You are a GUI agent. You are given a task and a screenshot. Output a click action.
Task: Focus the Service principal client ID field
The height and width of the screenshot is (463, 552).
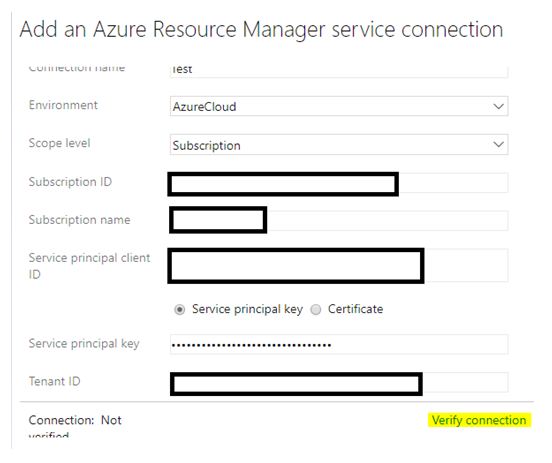point(339,265)
